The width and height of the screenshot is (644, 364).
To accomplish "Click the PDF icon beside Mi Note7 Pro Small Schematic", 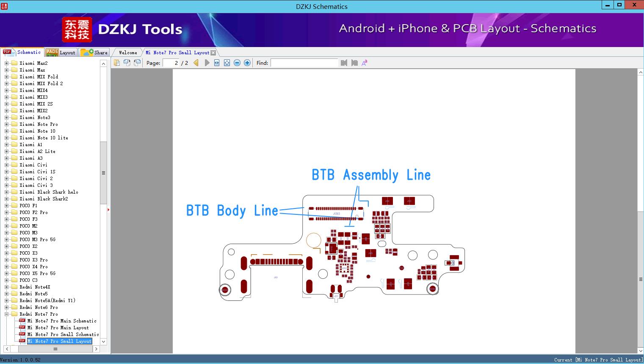I will tap(22, 334).
